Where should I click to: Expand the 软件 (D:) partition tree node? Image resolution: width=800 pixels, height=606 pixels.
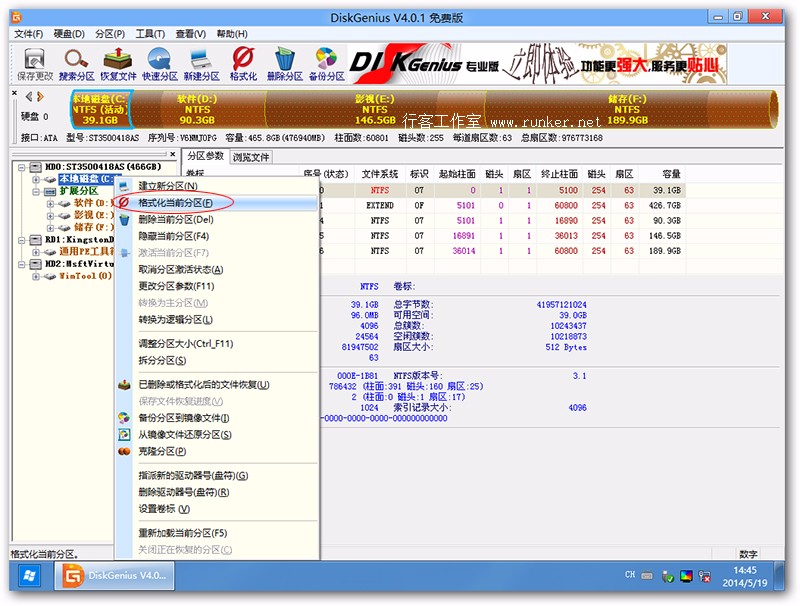coord(50,203)
